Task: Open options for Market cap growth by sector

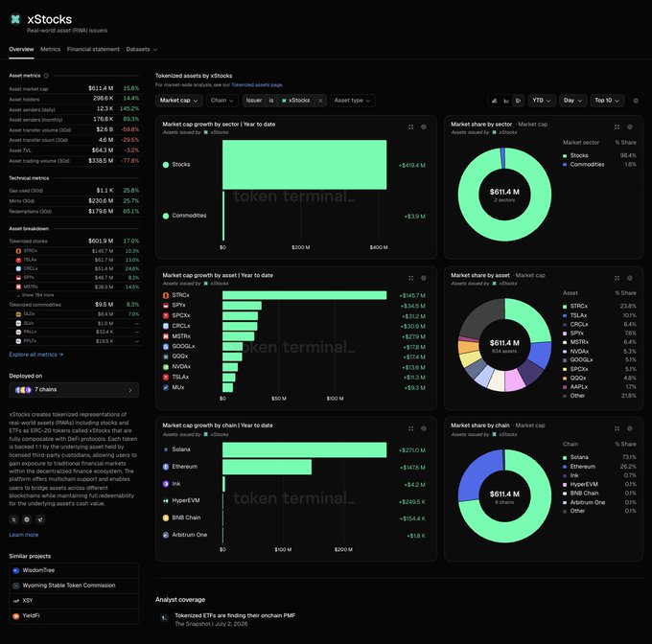Action: coord(423,126)
